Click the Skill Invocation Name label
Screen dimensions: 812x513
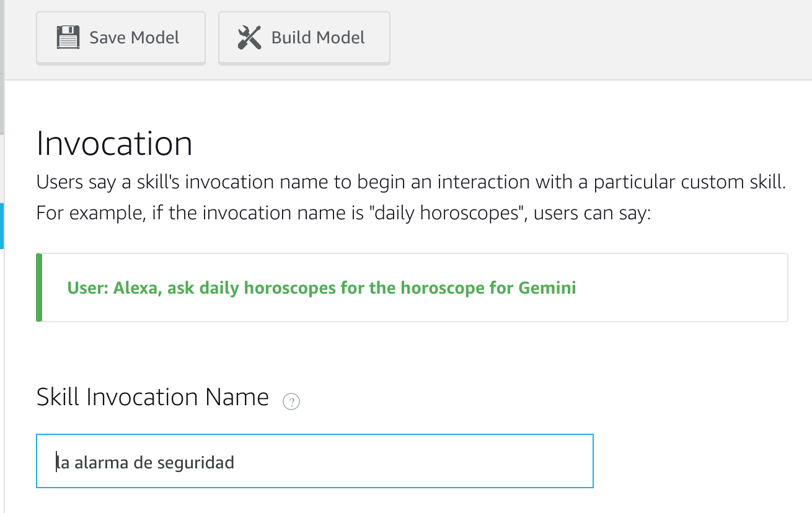pos(152,397)
